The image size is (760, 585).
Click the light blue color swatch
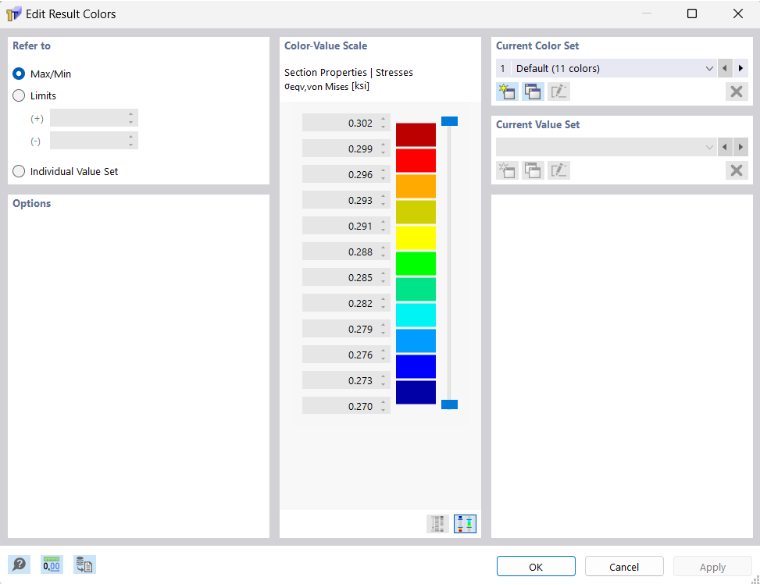(x=416, y=341)
